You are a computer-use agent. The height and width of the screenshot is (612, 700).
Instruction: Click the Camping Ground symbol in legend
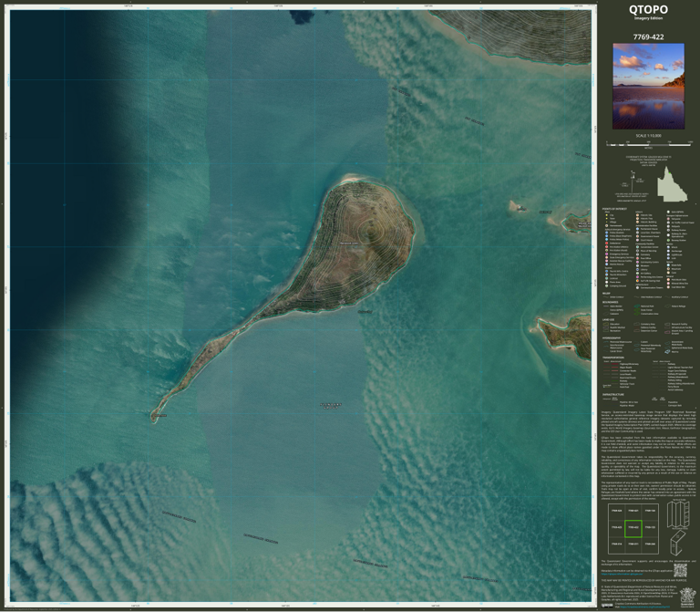[607, 285]
